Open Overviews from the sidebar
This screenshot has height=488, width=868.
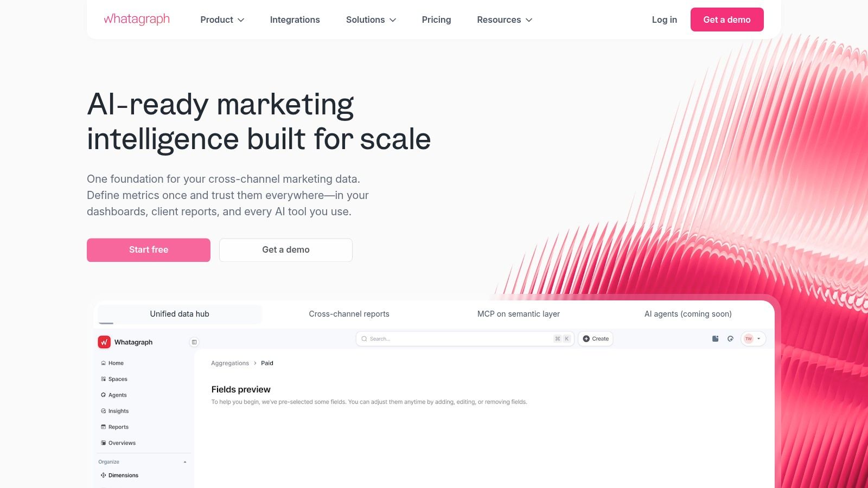coord(118,443)
